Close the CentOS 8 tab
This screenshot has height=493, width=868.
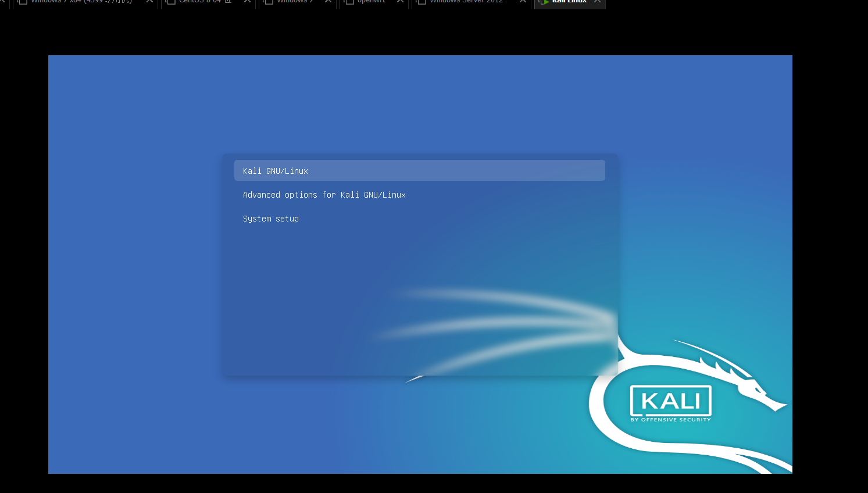pos(247,2)
